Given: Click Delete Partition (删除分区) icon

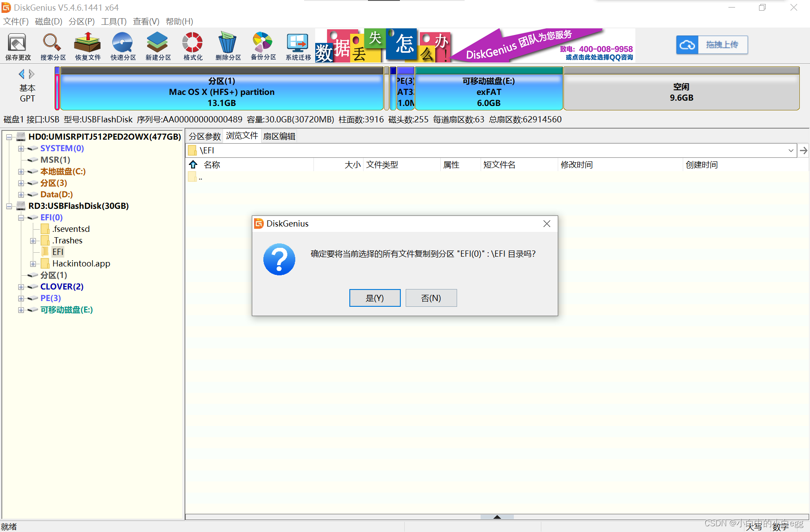Looking at the screenshot, I should [x=228, y=46].
